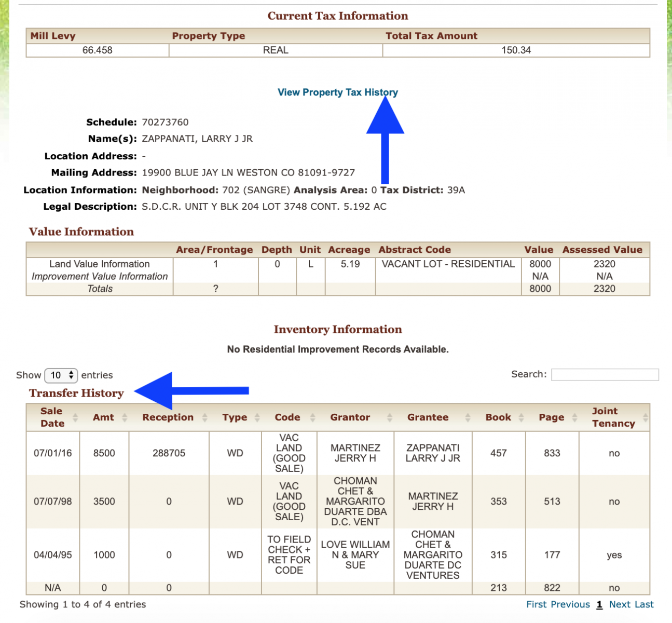Image resolution: width=672 pixels, height=623 pixels.
Task: Open the Show entries dropdown
Action: [61, 375]
